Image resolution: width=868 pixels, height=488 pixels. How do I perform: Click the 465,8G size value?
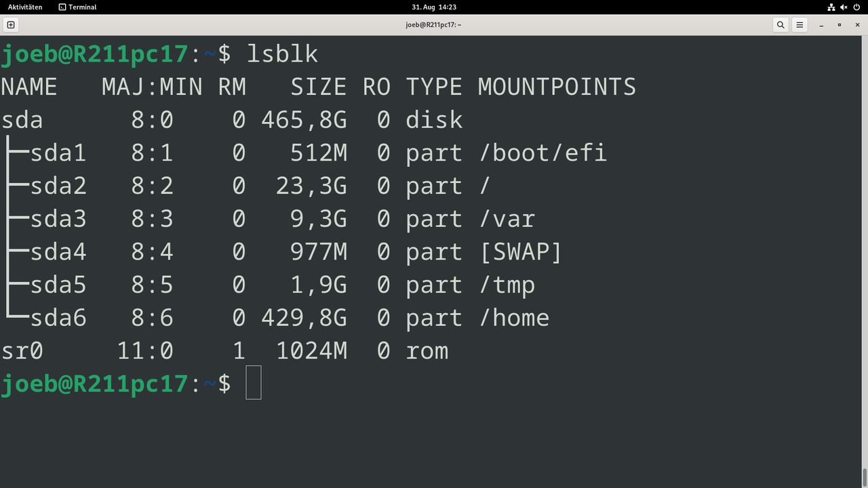pos(304,120)
